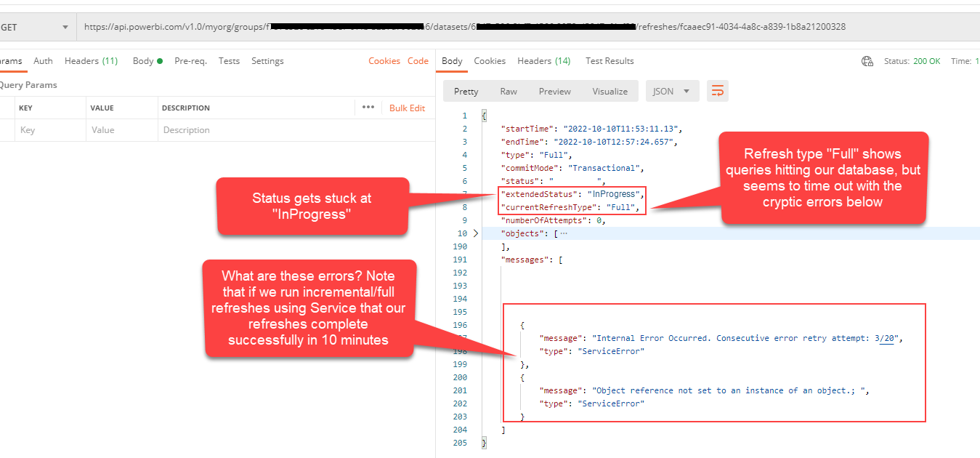This screenshot has width=980, height=458.
Task: Click the "startTime" line in the response
Action: point(592,129)
